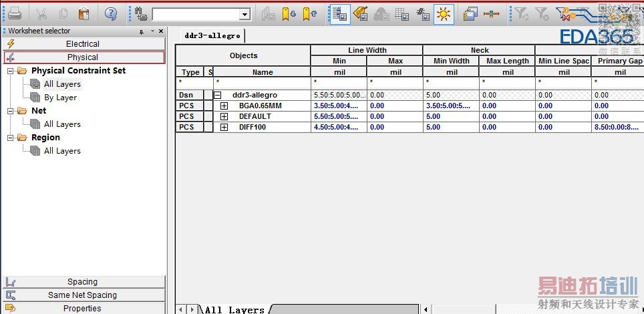Click sheet tab scroll right arrow
Viewport: 644px width, 314px height.
coord(192,309)
